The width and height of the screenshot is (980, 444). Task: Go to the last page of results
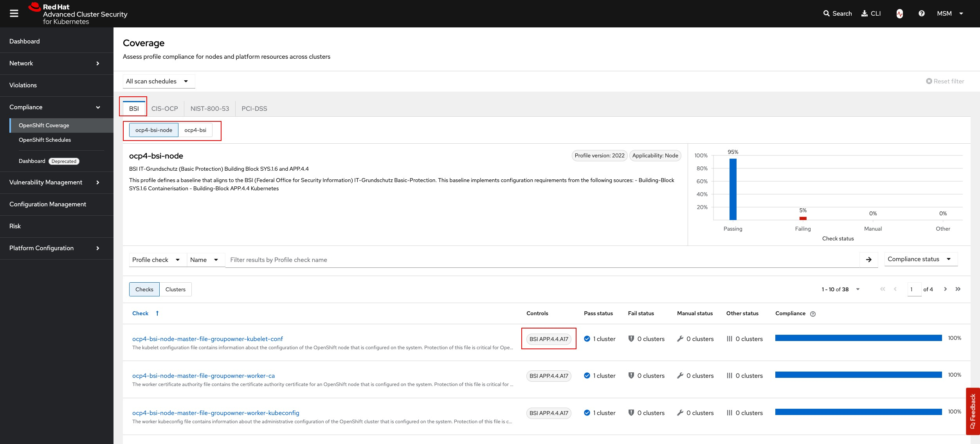958,289
